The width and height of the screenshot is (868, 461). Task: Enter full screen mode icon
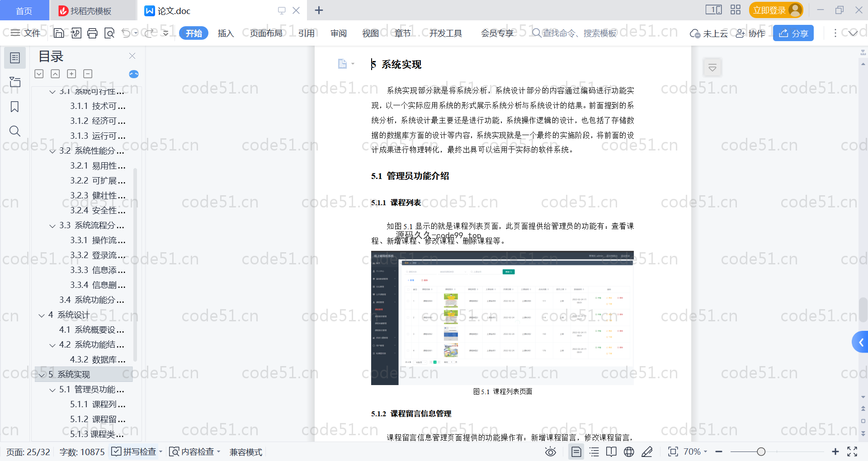(x=852, y=452)
